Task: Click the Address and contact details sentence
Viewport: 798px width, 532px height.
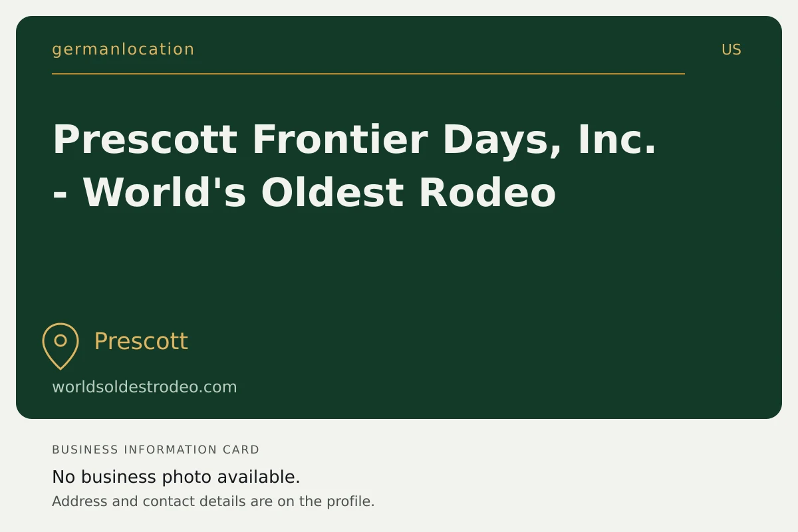Action: coord(213,501)
